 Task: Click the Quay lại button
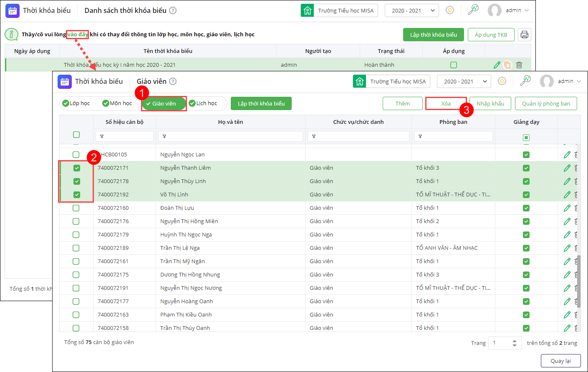tap(560, 361)
